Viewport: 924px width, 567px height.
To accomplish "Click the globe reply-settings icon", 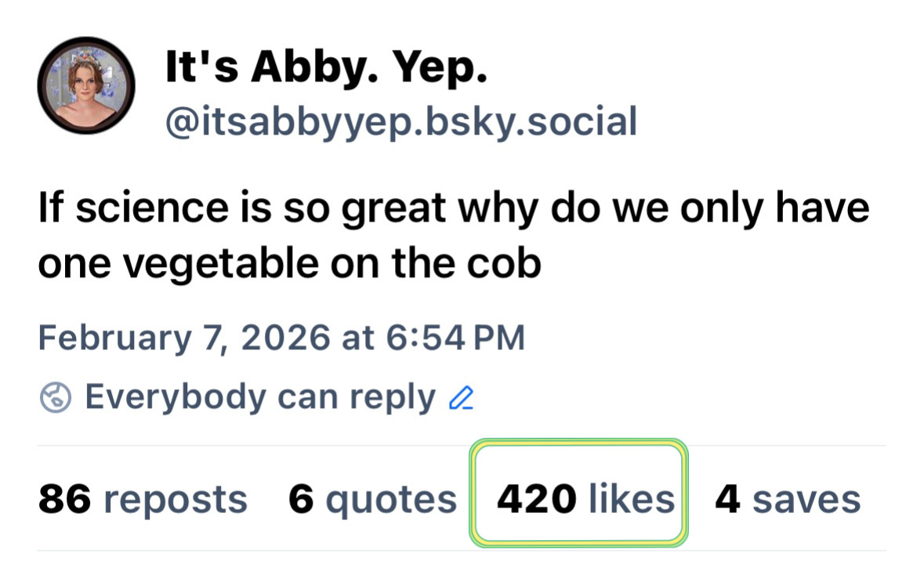I will 56,399.
